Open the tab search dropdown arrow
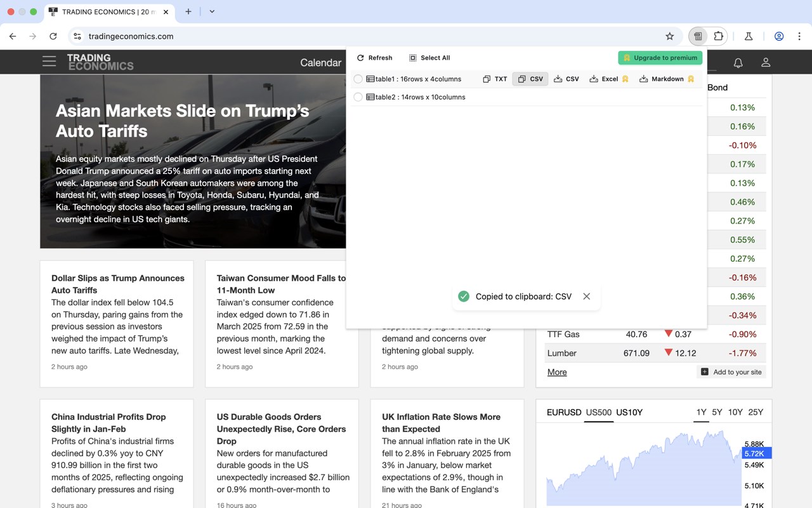 point(212,11)
